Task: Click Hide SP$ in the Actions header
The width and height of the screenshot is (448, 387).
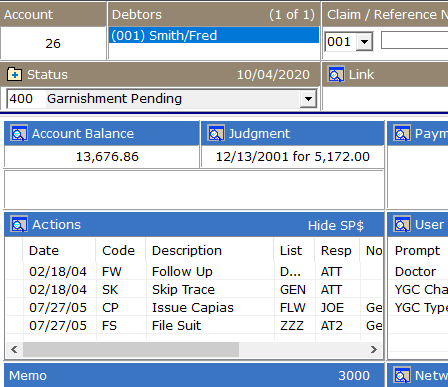Action: pyautogui.click(x=335, y=225)
